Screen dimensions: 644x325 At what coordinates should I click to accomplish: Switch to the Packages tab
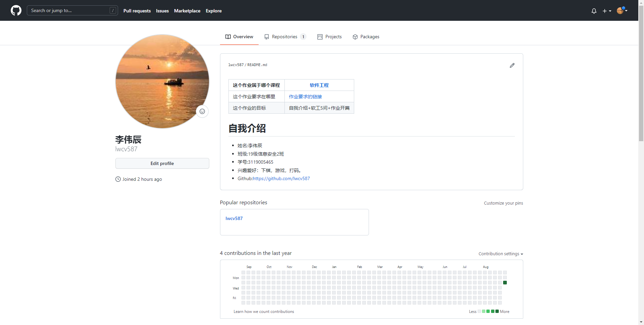366,37
